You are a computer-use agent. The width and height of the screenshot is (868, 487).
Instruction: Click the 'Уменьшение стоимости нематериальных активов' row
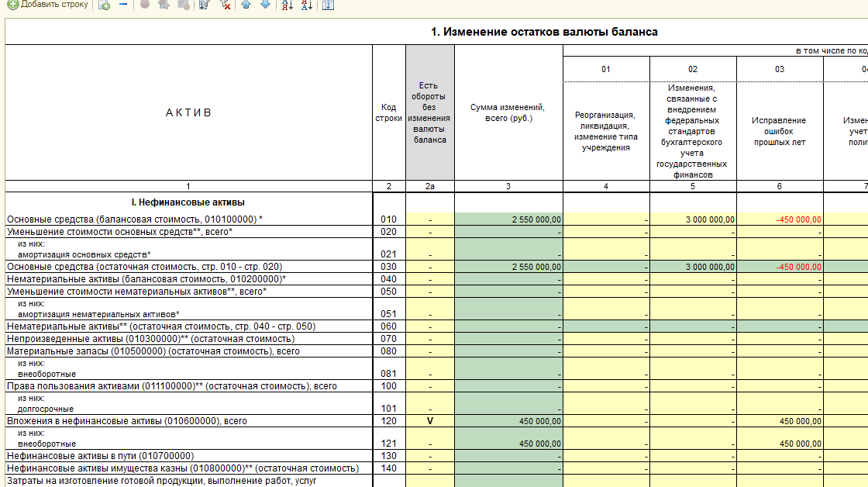[x=189, y=292]
